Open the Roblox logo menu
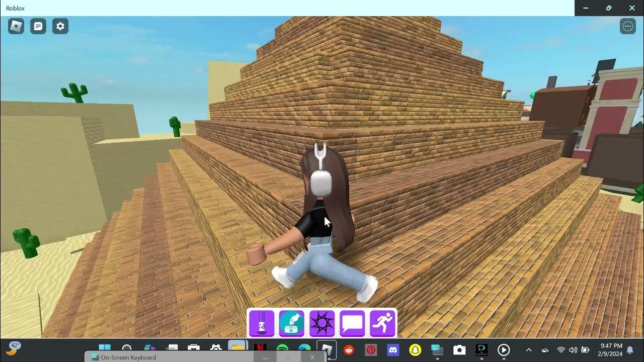Screen dimensions: 644x362 pyautogui.click(x=16, y=26)
